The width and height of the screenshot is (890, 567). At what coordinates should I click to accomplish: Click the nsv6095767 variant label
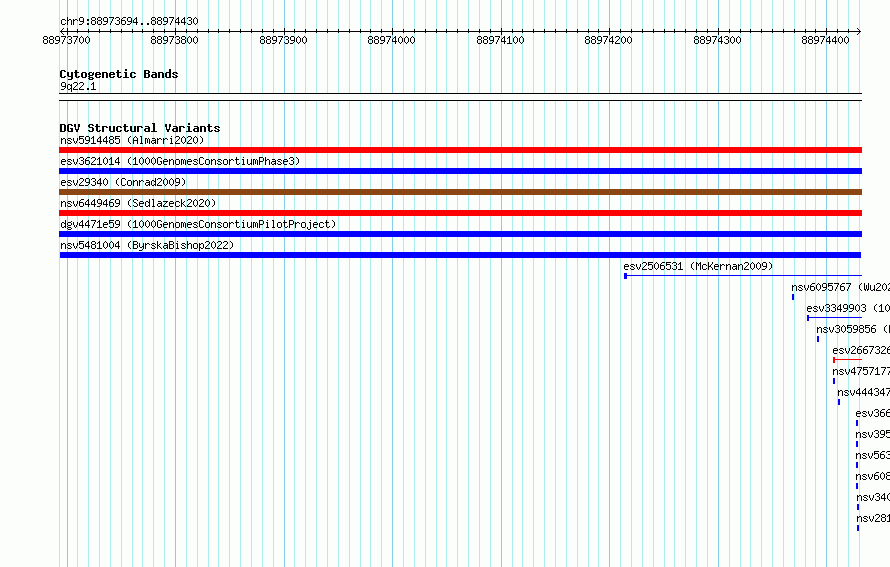(841, 287)
